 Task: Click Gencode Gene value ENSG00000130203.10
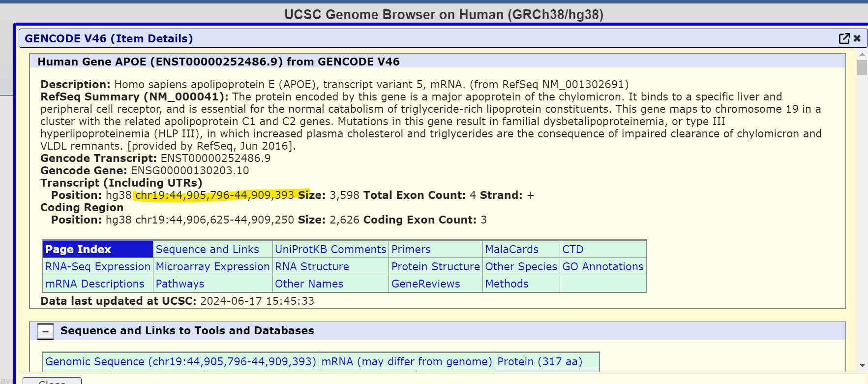(x=190, y=171)
